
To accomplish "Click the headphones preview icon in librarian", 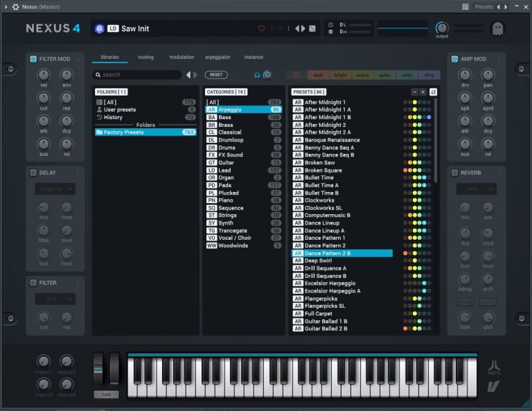I will click(x=257, y=75).
